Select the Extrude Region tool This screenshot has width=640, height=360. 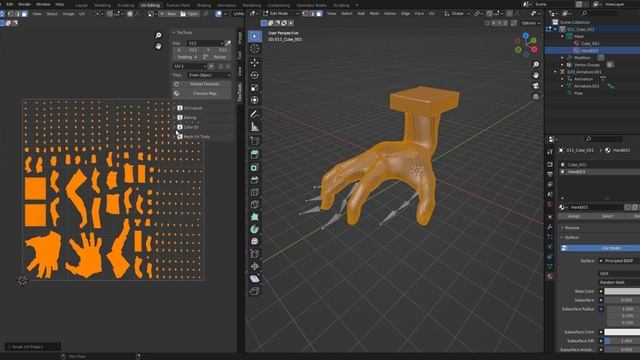click(255, 155)
